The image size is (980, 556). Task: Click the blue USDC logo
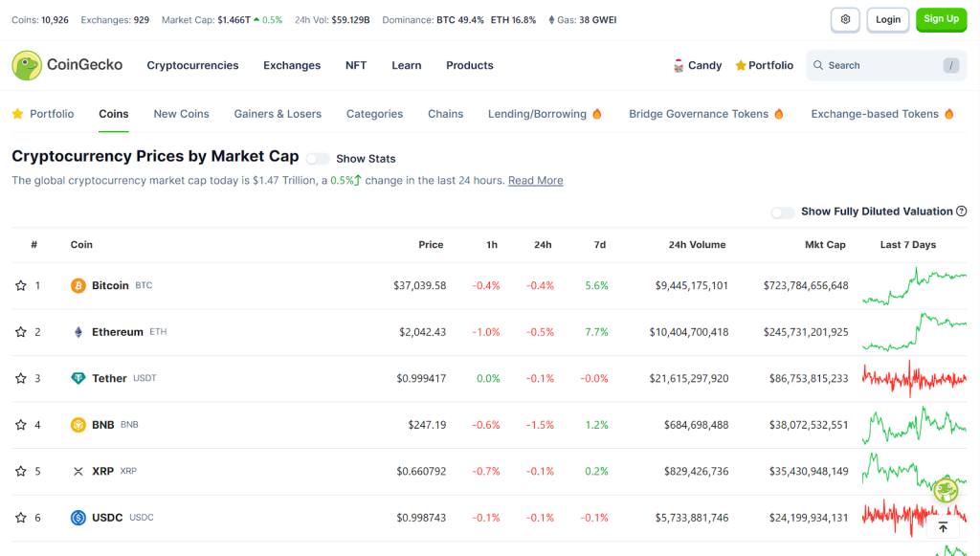tap(78, 518)
